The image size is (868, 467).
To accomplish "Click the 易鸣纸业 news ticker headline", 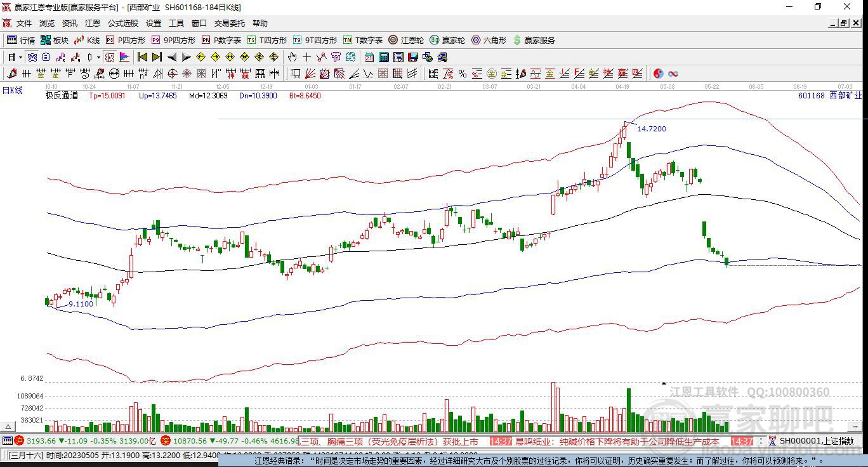I will point(617,441).
